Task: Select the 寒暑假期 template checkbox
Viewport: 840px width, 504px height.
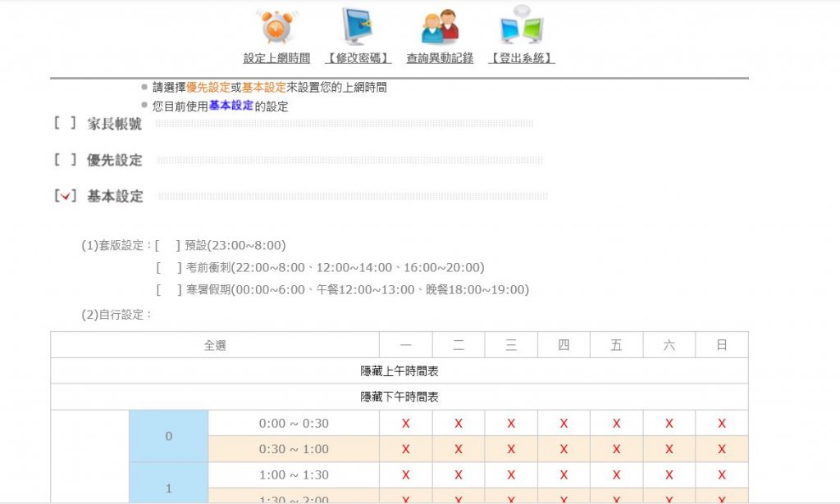Action: (169, 290)
